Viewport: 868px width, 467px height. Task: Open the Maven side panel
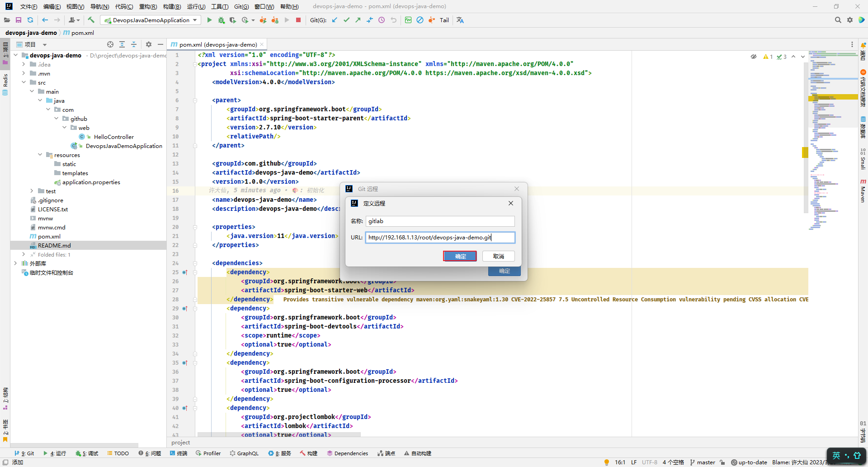(863, 191)
